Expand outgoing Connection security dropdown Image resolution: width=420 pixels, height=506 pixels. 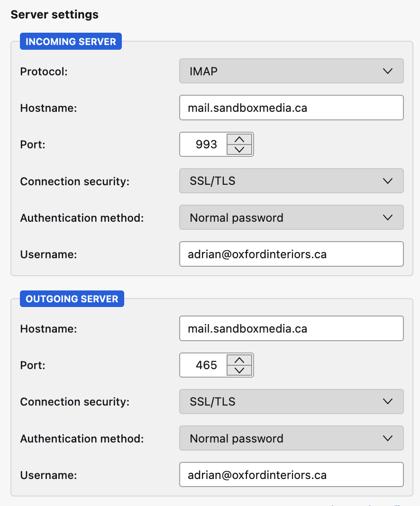291,402
